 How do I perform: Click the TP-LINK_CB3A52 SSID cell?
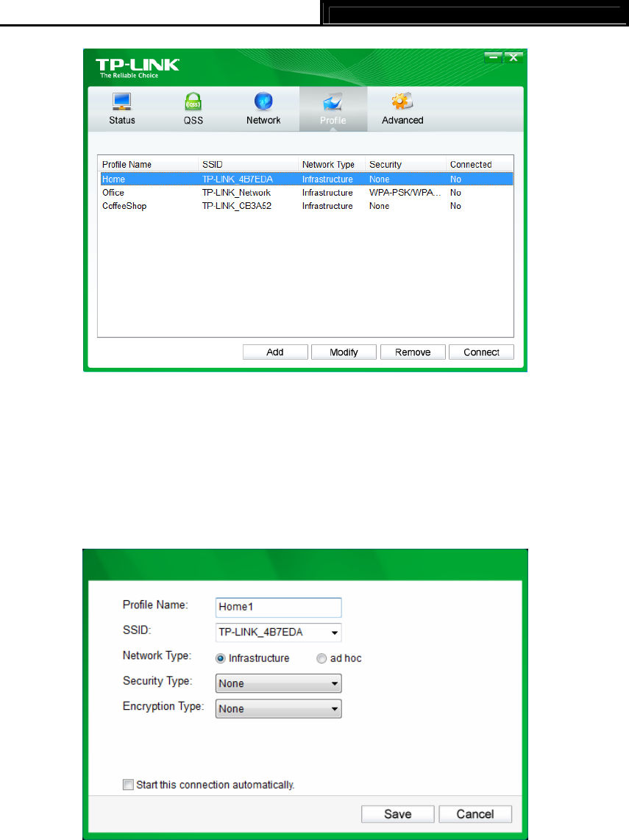[x=237, y=206]
